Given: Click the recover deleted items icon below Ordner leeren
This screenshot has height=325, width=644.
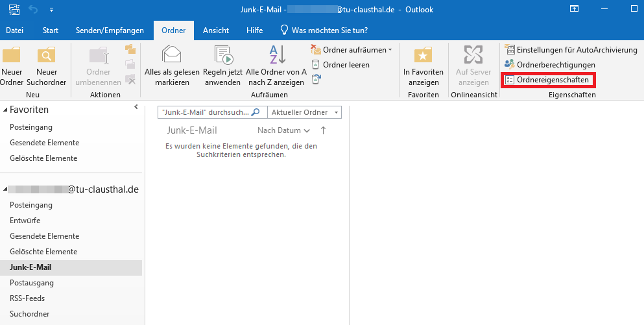Looking at the screenshot, I should (x=316, y=79).
